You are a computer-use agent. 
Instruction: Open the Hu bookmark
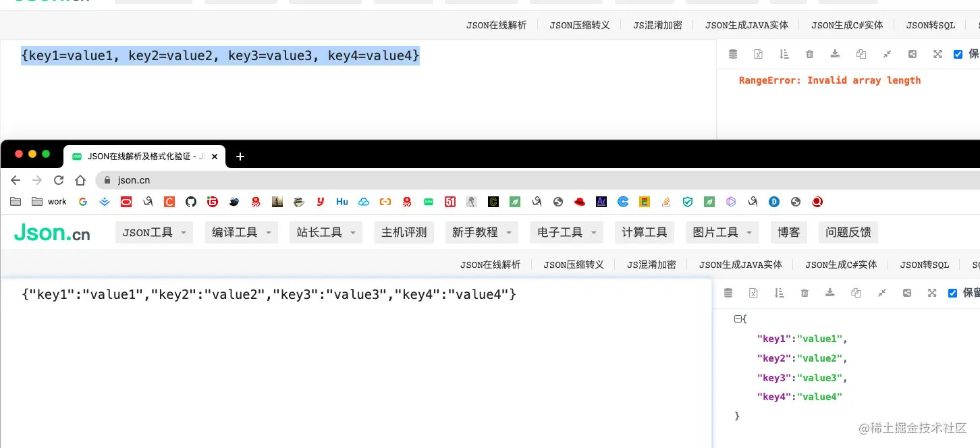click(x=342, y=201)
